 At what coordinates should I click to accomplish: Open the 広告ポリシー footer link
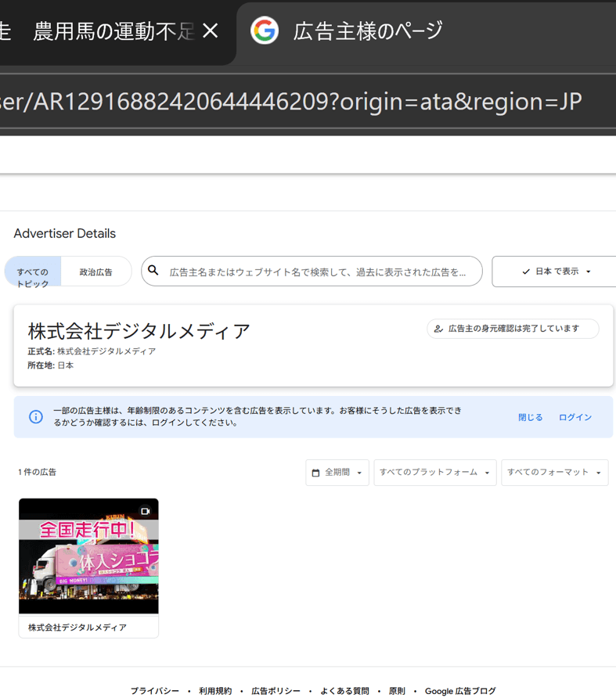[276, 691]
